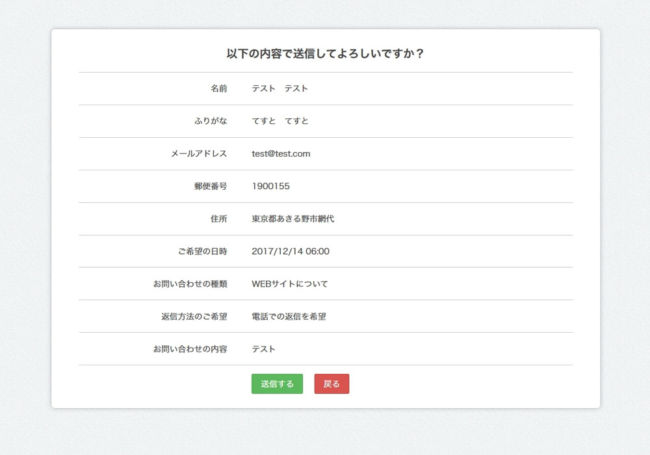Click the 住所 label
This screenshot has width=650, height=455.
tap(218, 219)
